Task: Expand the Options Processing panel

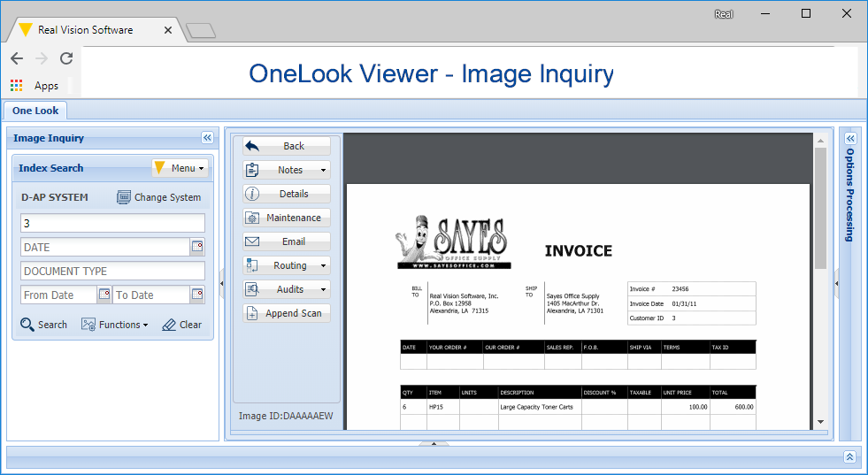Action: 851,138
